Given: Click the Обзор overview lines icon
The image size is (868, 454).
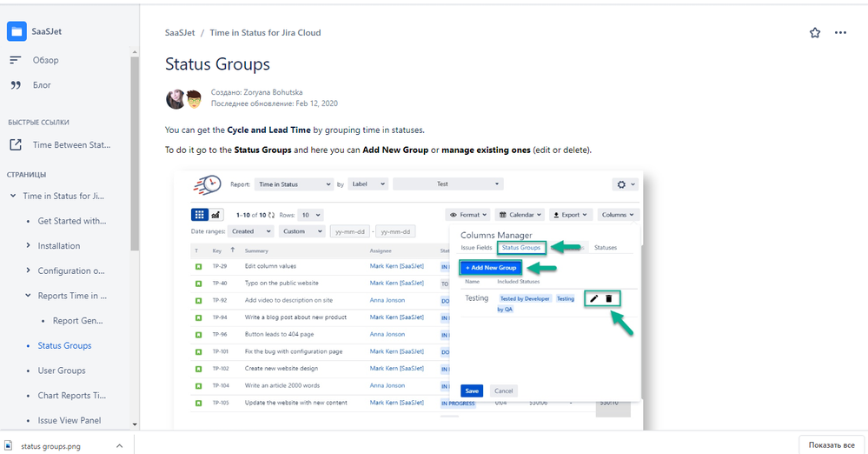Looking at the screenshot, I should 16,60.
